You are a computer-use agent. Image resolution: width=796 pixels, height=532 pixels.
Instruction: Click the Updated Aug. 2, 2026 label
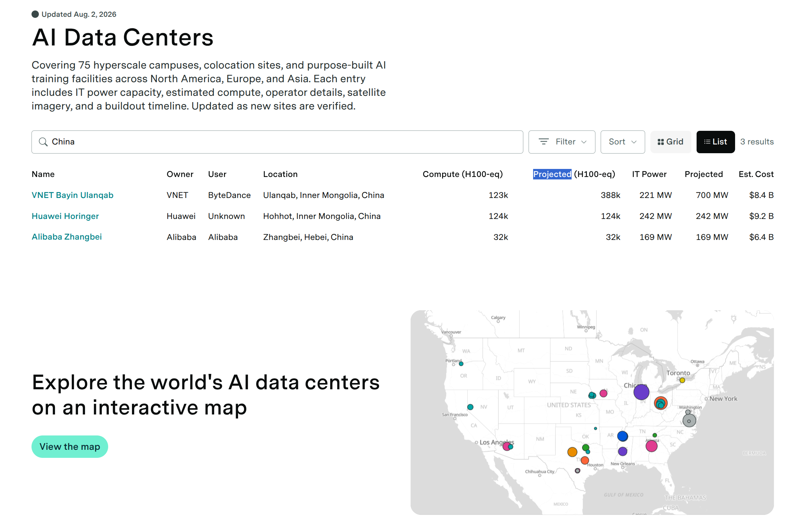coord(79,14)
